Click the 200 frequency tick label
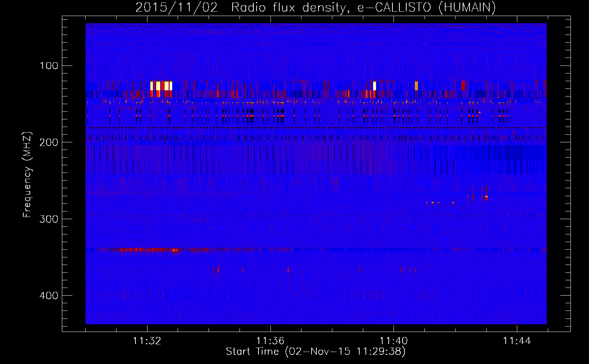The height and width of the screenshot is (364, 589). point(49,142)
